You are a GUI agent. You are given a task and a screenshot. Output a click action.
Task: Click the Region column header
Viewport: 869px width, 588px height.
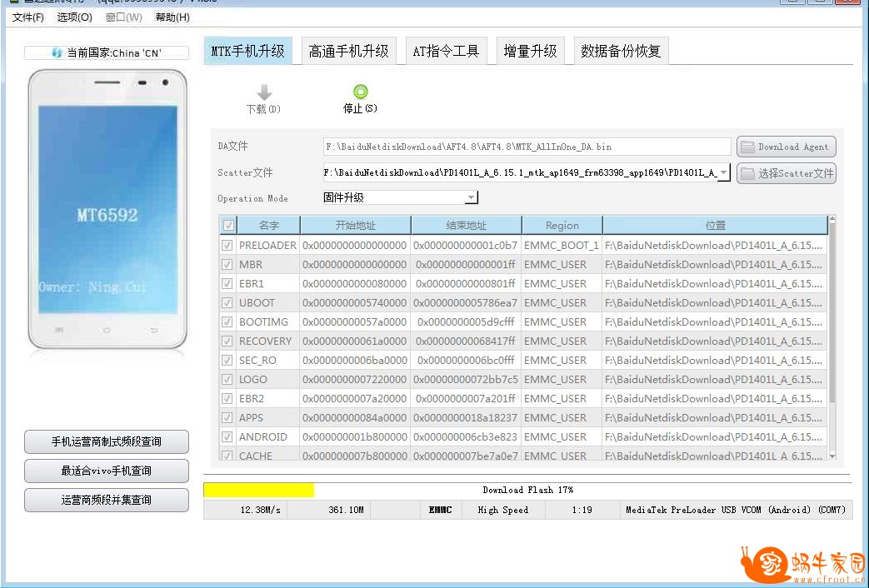(x=562, y=226)
